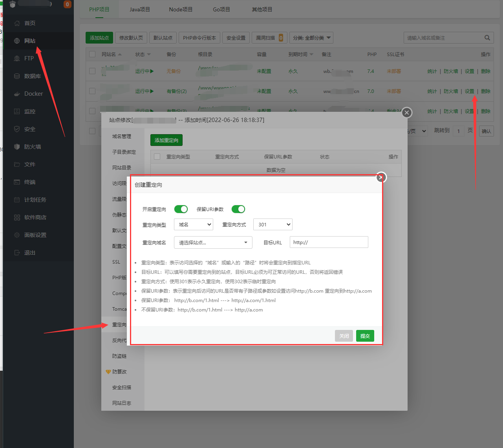Click the gray 关闭 button

344,336
